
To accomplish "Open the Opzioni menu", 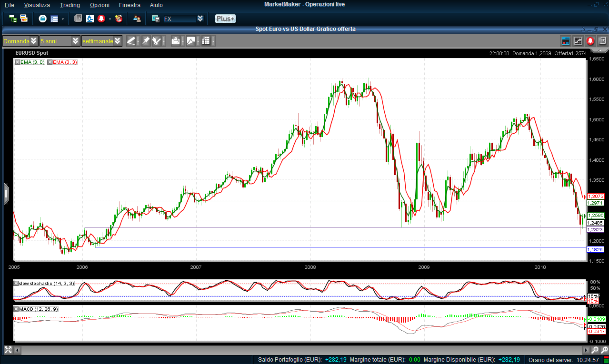I will 99,5.
